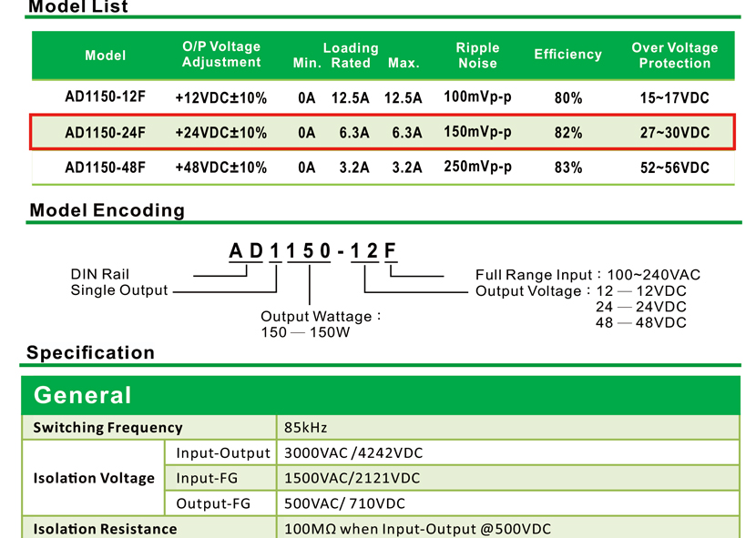Click the Efficiency column header

click(x=568, y=54)
